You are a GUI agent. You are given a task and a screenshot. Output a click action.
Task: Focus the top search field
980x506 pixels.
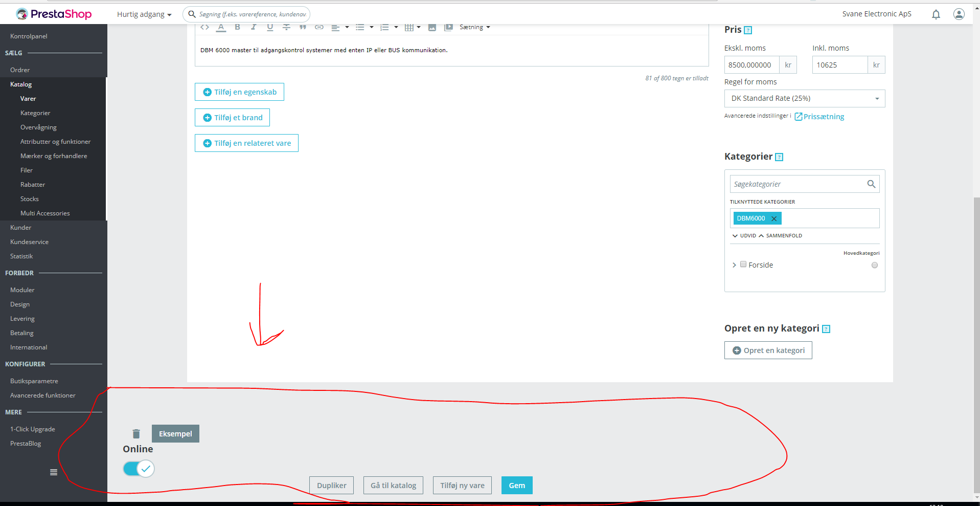(246, 14)
